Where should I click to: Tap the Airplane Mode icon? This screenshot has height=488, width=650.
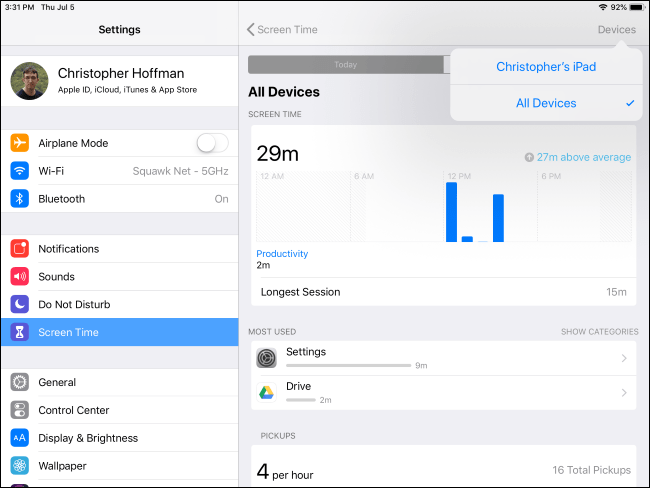click(x=20, y=143)
